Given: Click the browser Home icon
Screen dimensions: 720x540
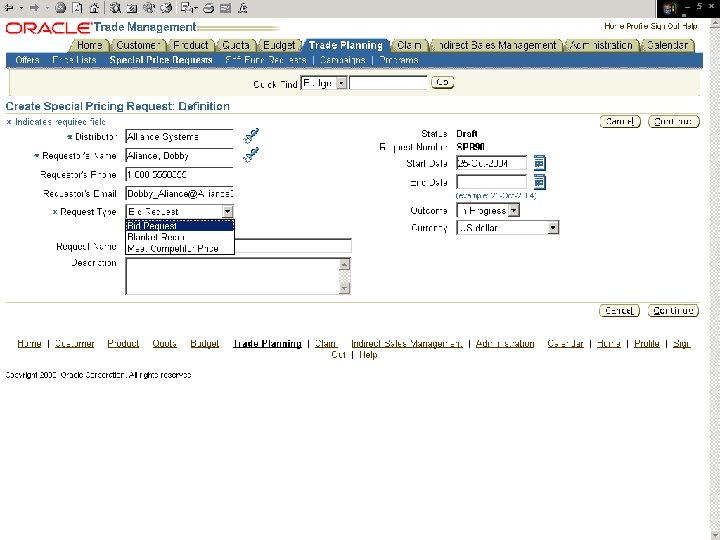Looking at the screenshot, I should click(x=94, y=8).
